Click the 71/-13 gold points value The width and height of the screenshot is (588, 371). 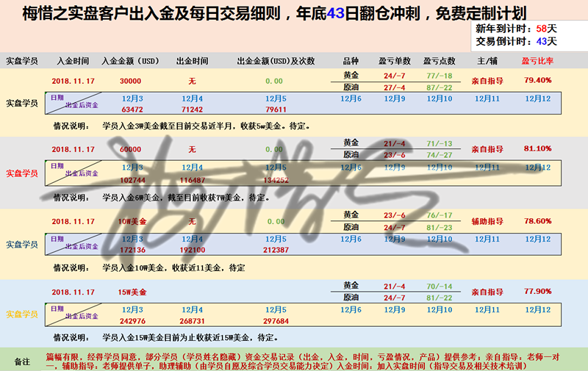[x=439, y=143]
